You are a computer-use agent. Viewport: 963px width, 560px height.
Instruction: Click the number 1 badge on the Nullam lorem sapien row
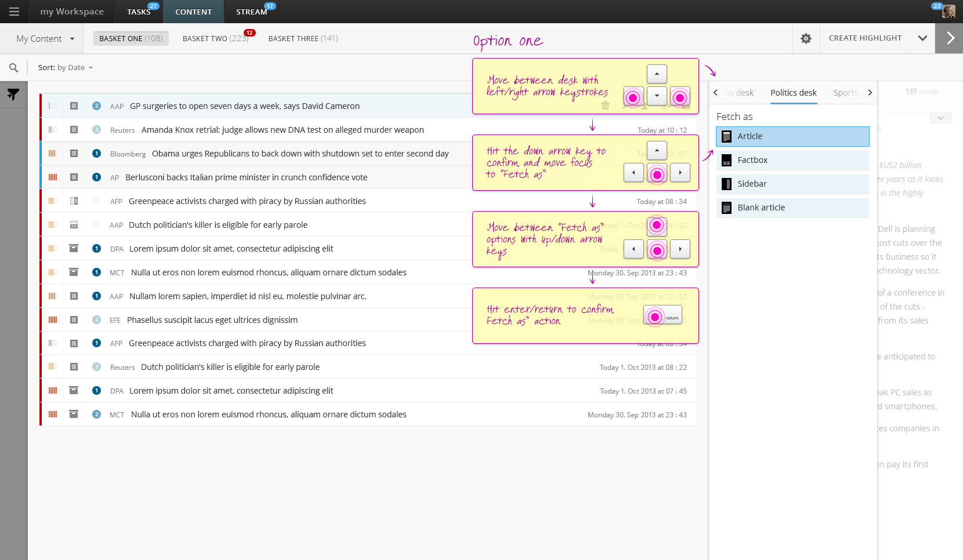click(97, 296)
